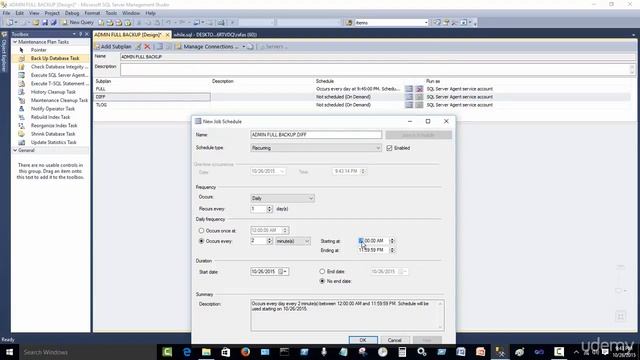The width and height of the screenshot is (640, 360).
Task: Click schedule Name field in dialog
Action: tap(316, 135)
